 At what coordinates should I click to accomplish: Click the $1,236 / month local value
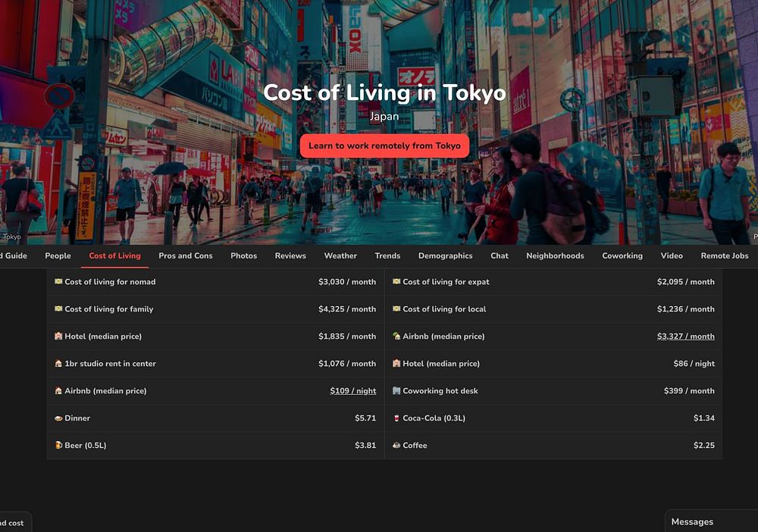point(685,308)
